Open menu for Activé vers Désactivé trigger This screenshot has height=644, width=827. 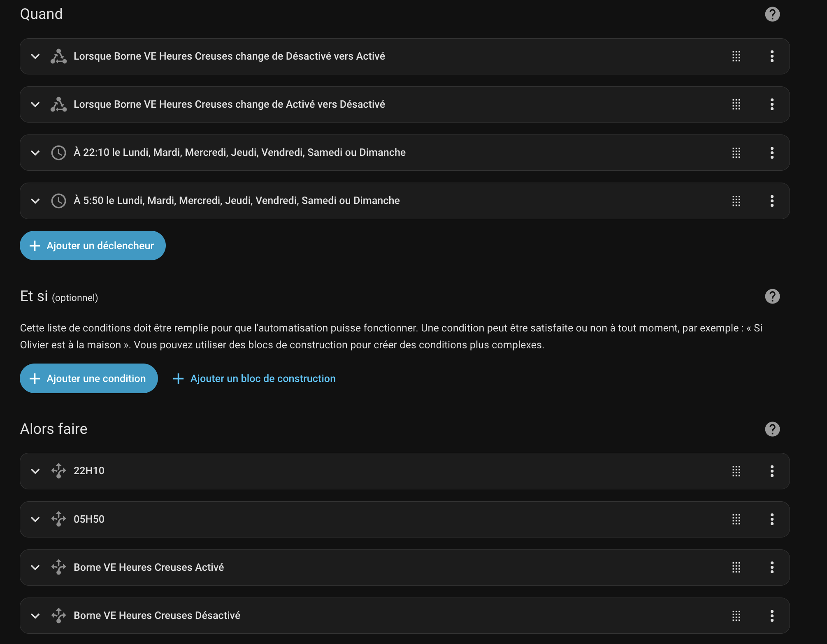772,104
